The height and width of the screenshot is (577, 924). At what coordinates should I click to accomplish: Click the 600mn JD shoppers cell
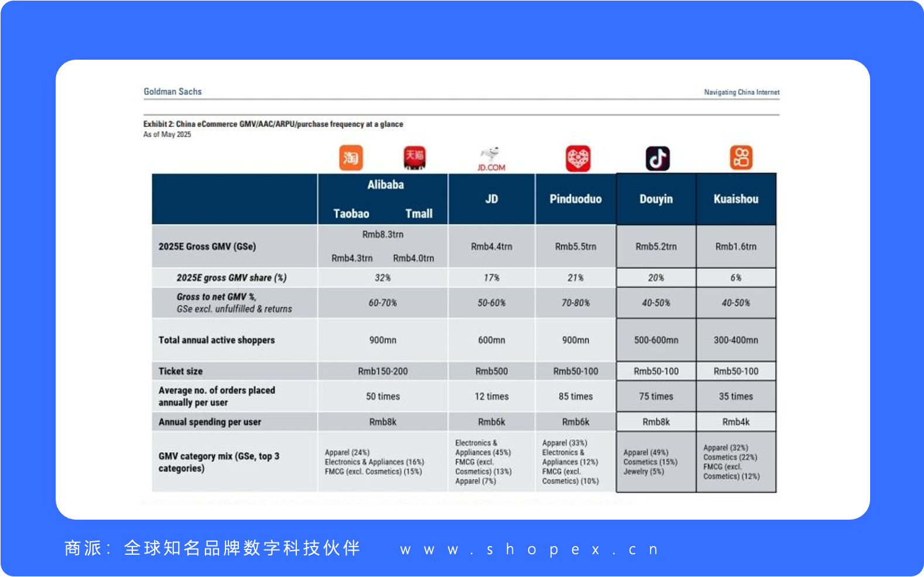tap(492, 340)
